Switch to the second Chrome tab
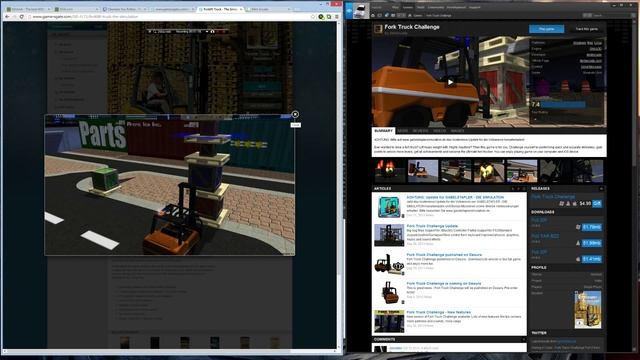Image resolution: width=640 pixels, height=360 pixels. [76, 9]
